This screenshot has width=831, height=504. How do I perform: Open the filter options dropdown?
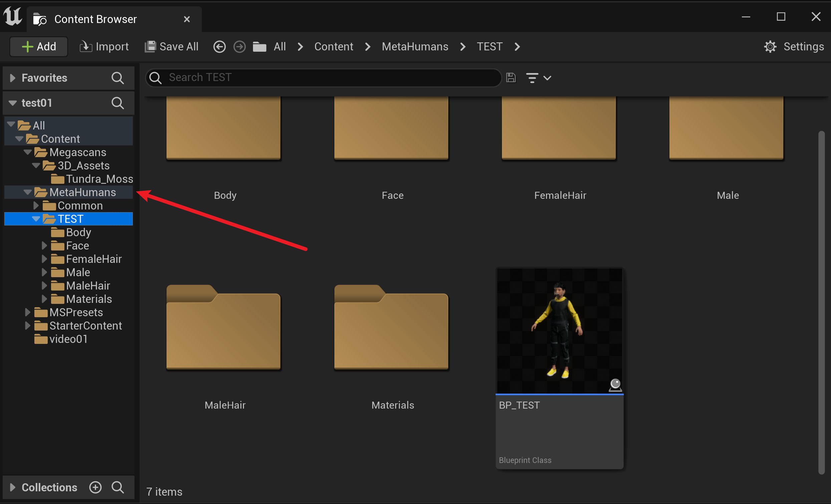click(x=538, y=78)
